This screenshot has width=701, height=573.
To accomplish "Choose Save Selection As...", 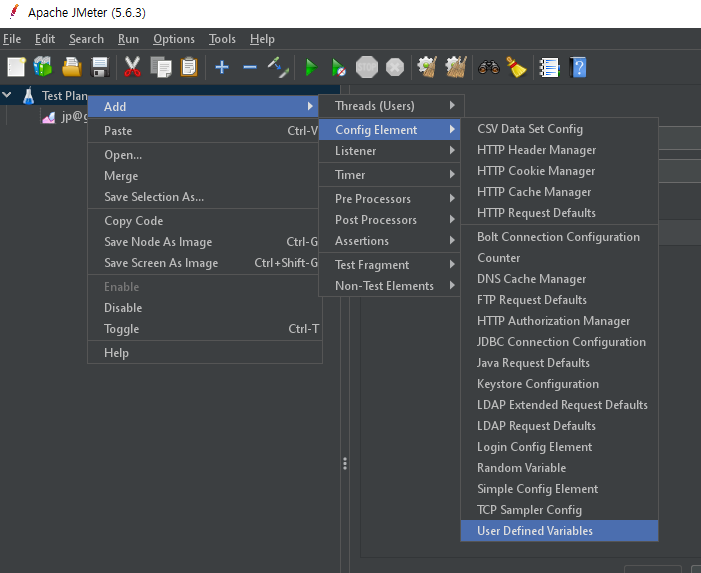I will (x=203, y=197).
